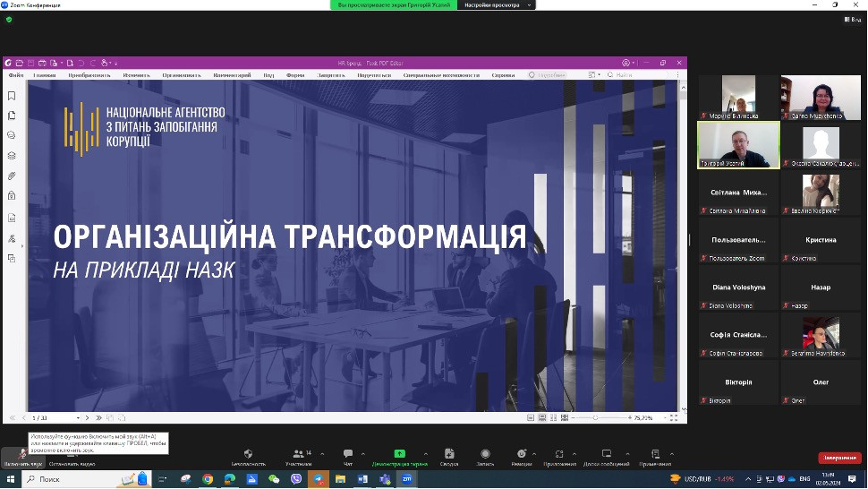Screen dimensions: 868x489
Task: Open Zoom Participants panel
Action: pos(298,458)
